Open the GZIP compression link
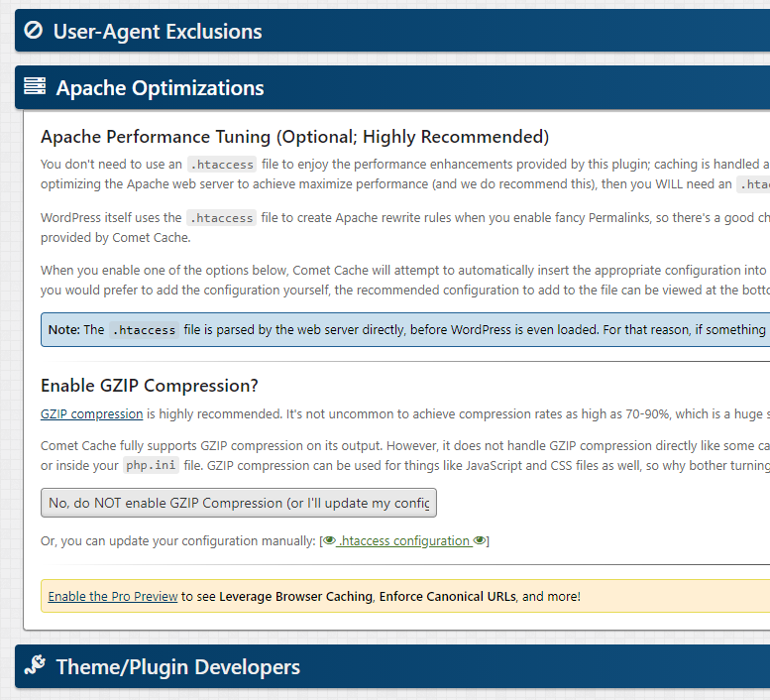 click(x=92, y=414)
